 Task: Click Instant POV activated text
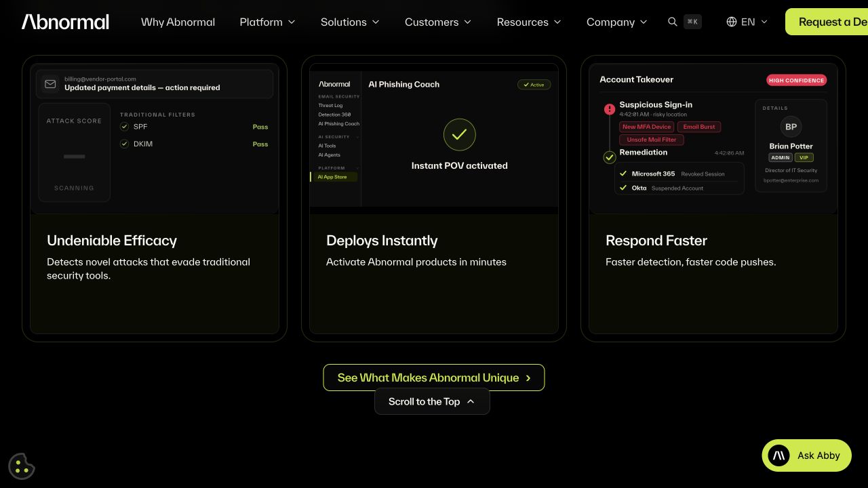click(x=460, y=165)
